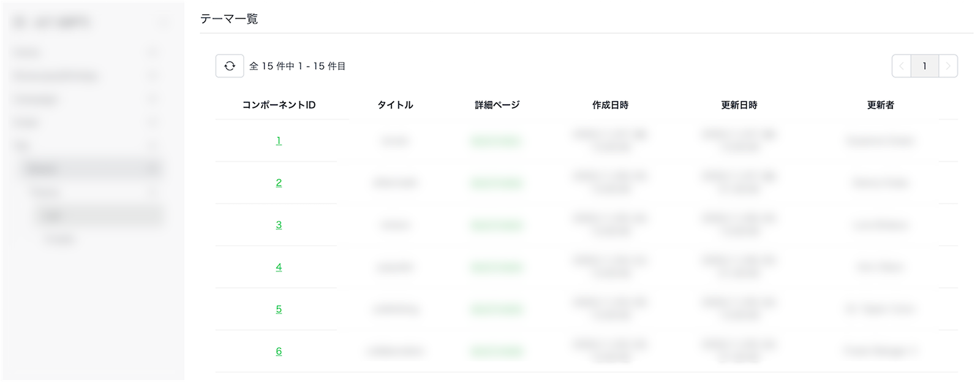Click the コンポーネントID column header
Screen dimensions: 980x382
pos(279,104)
